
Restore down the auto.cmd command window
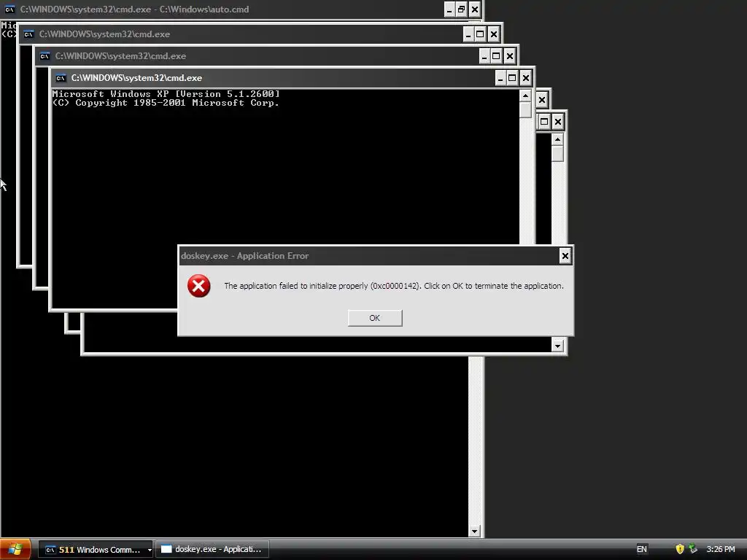[x=462, y=9]
